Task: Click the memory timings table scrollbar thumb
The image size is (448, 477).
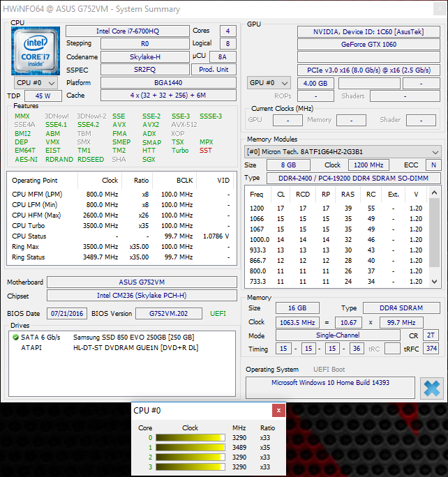Action: pyautogui.click(x=435, y=233)
